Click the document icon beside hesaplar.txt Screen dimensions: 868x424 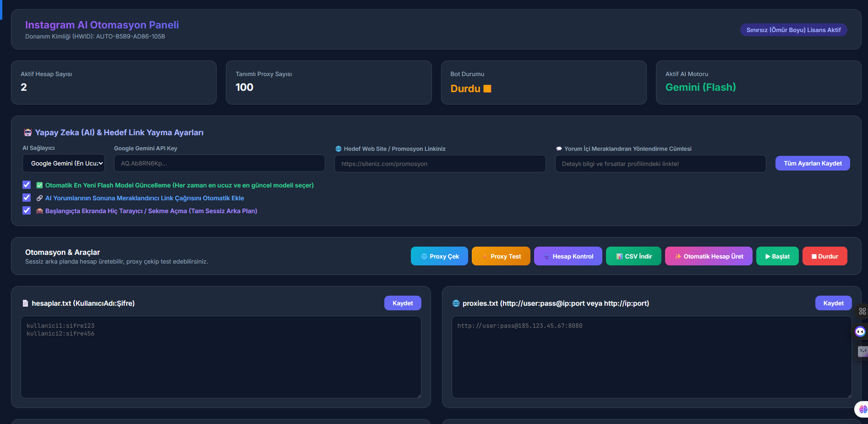[26, 303]
